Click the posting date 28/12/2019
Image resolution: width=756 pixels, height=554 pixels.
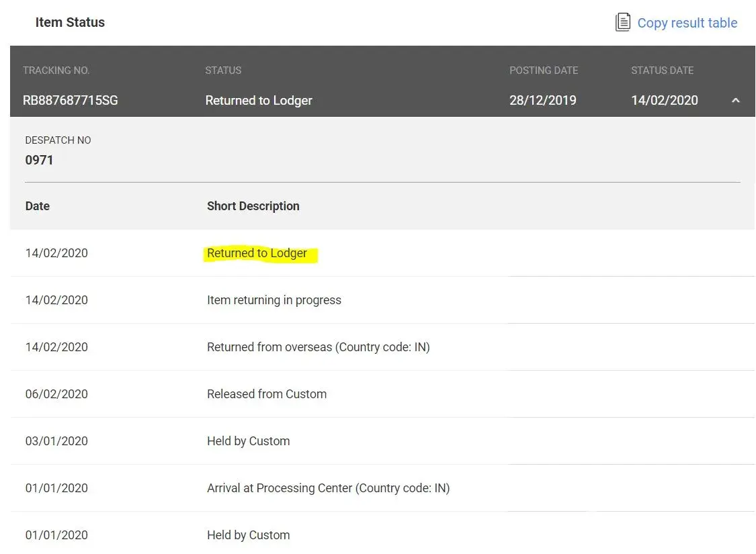542,101
